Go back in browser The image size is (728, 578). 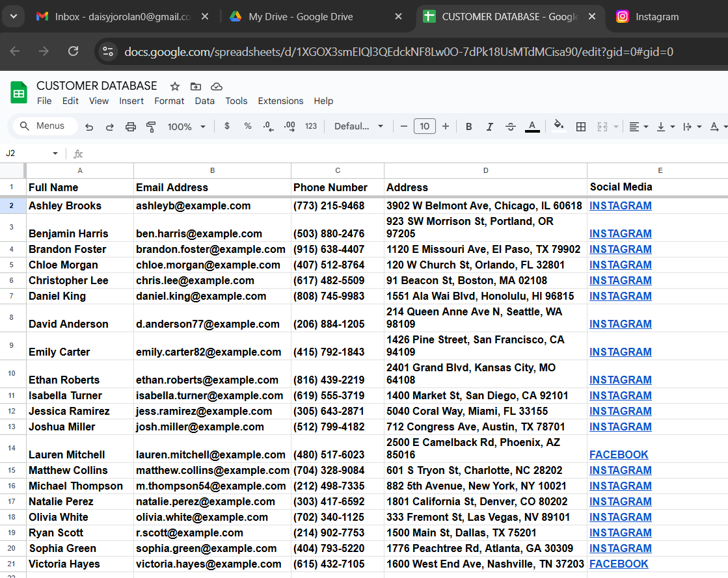(x=15, y=51)
